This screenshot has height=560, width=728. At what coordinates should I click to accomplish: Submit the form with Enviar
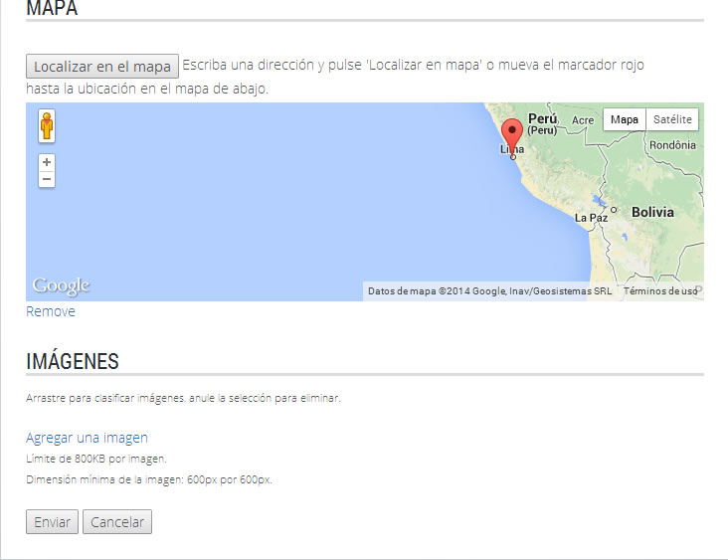click(x=52, y=522)
